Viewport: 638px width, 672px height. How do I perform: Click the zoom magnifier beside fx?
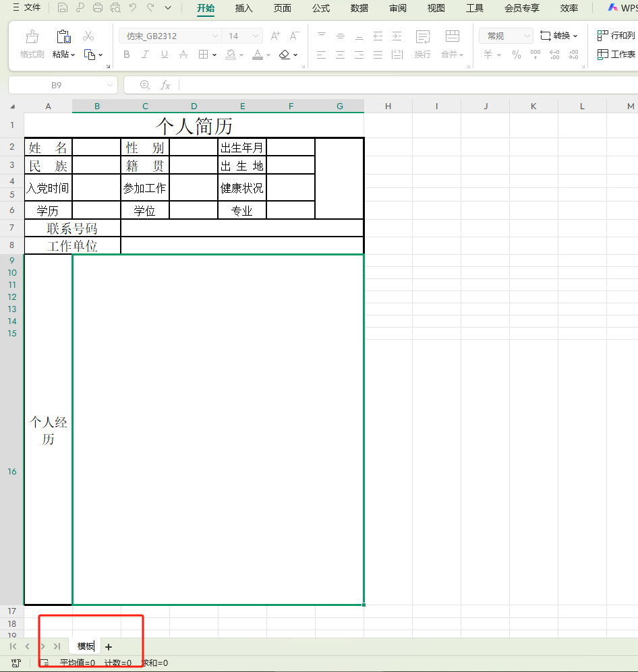coord(145,86)
